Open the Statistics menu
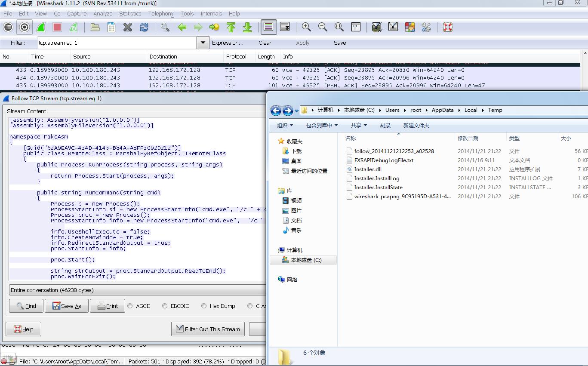Viewport: 588px width, 366px height. (x=130, y=13)
